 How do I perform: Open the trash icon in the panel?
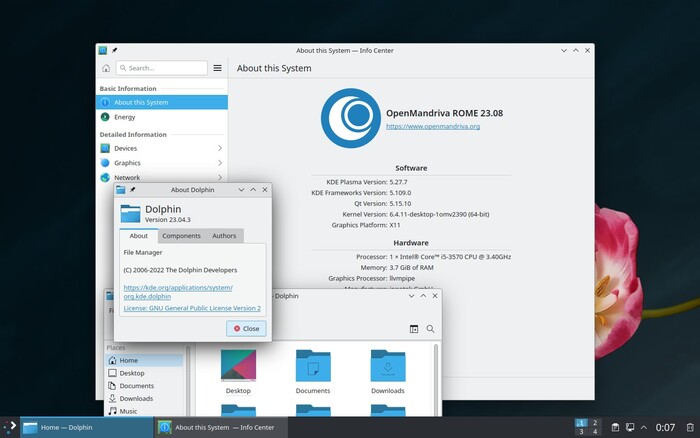690,427
